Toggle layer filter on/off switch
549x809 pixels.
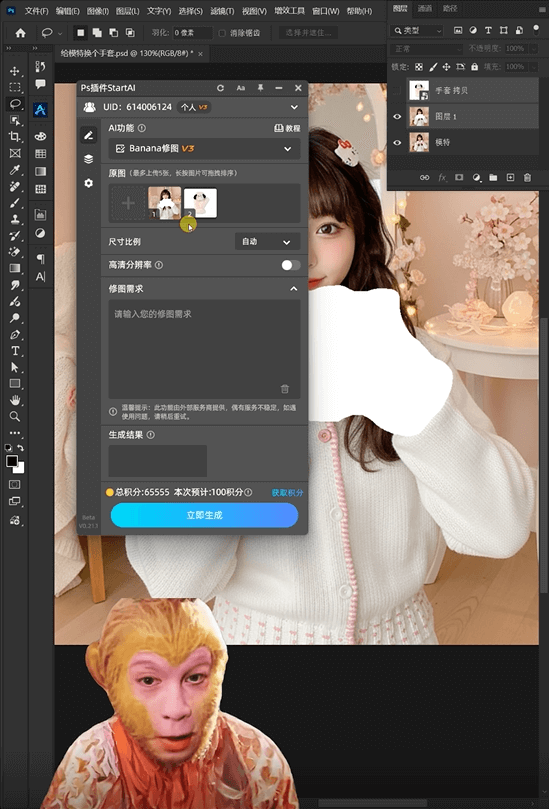click(x=537, y=30)
